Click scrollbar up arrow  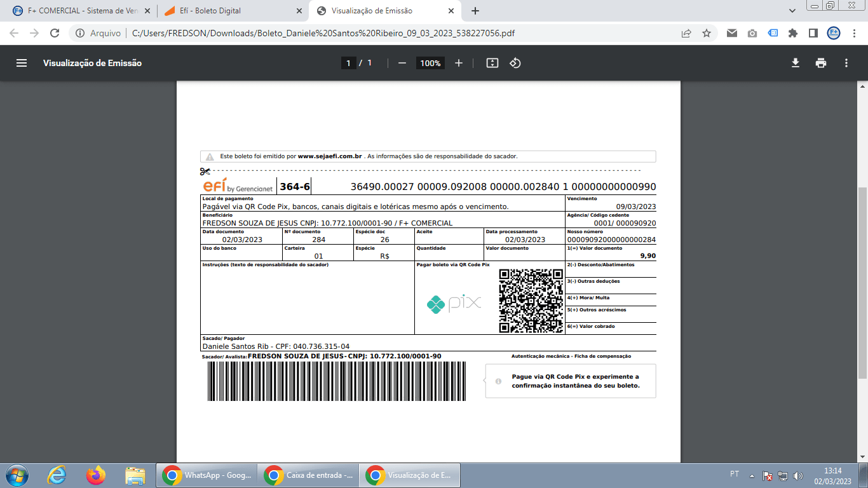(x=862, y=86)
